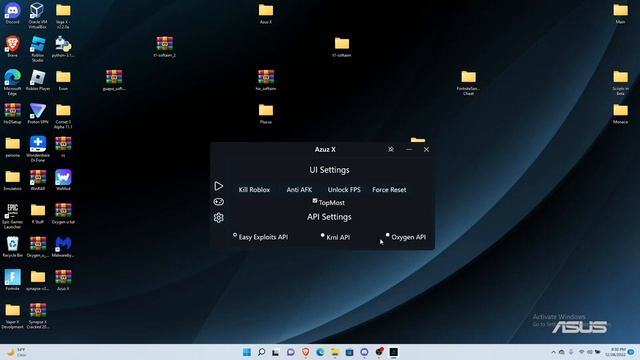Select the Malwarebytes desktop shortcut
This screenshot has height=360, width=640.
(x=63, y=247)
